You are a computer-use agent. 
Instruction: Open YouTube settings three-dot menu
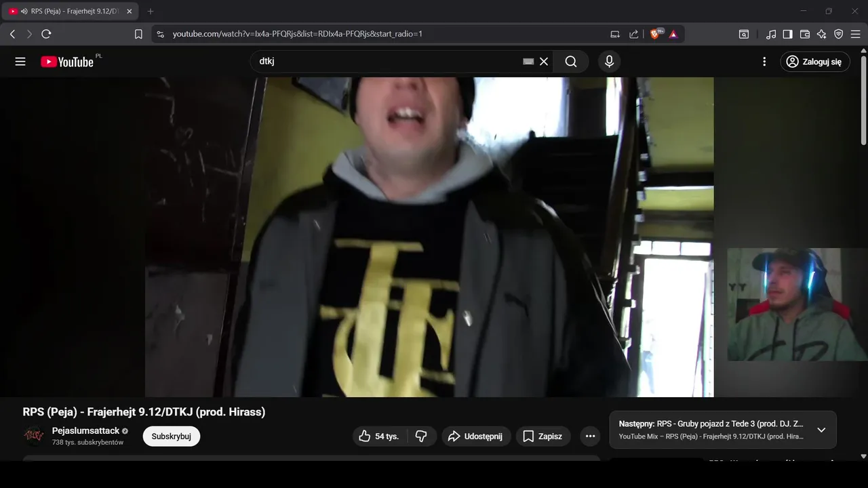pos(764,62)
